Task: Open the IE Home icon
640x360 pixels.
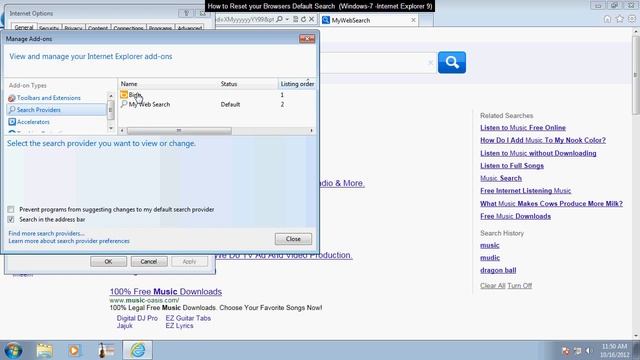Action: [x=607, y=19]
